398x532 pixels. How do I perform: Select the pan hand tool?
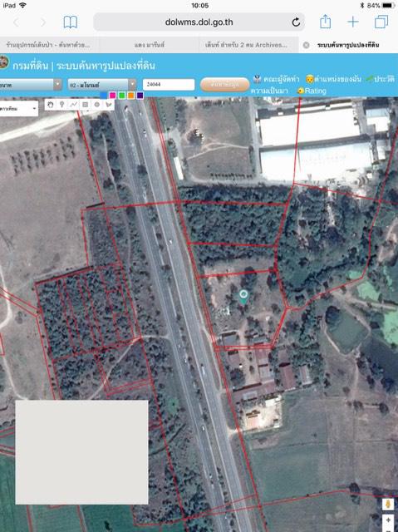51,105
